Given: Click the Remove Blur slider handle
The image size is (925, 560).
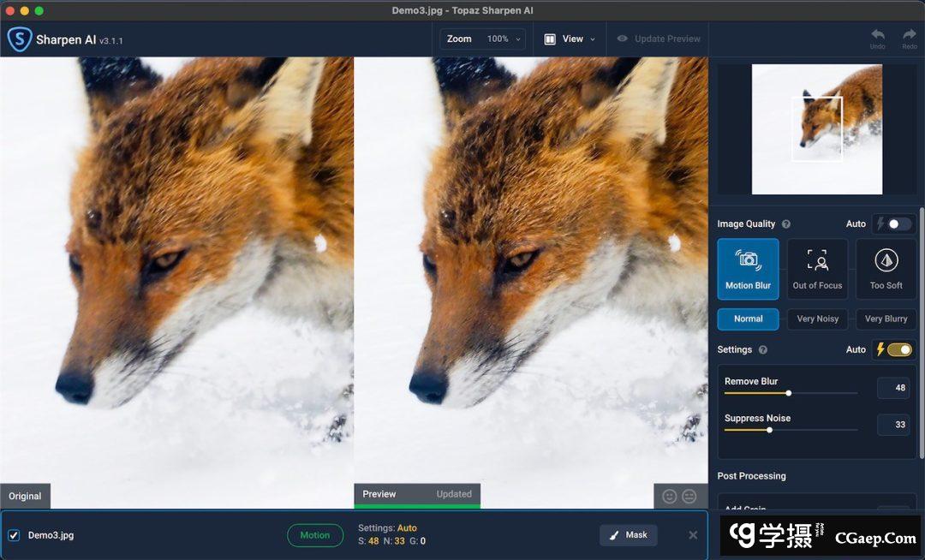Looking at the screenshot, I should (789, 393).
